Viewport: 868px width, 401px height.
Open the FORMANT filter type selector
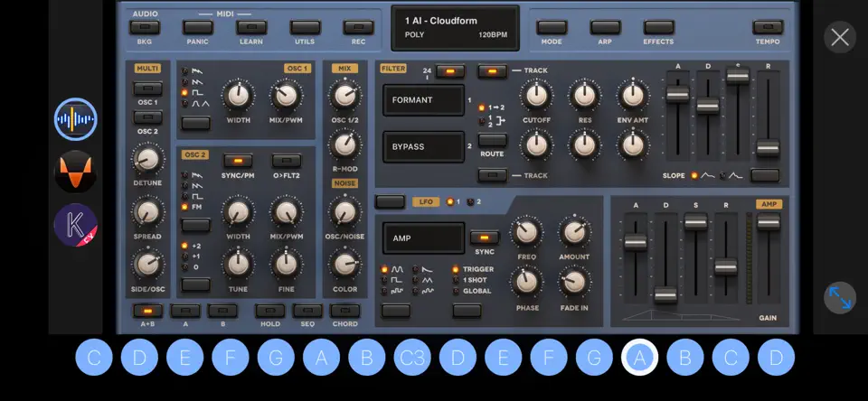point(423,100)
